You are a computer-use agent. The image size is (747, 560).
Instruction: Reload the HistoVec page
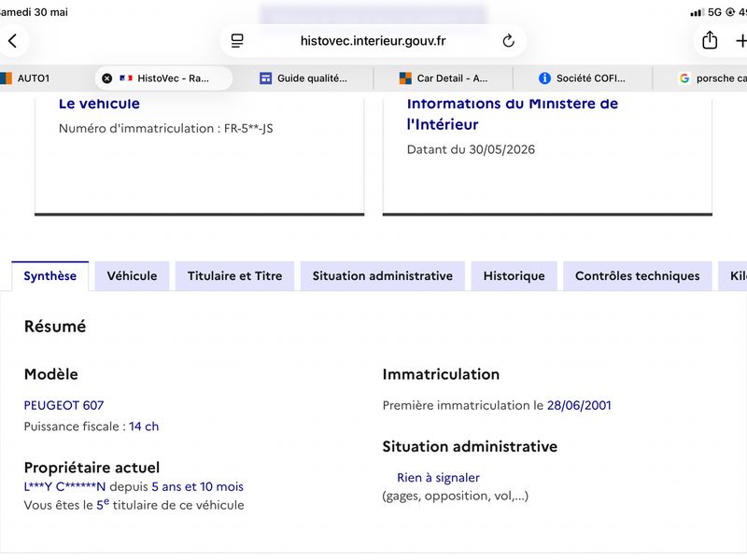(508, 41)
